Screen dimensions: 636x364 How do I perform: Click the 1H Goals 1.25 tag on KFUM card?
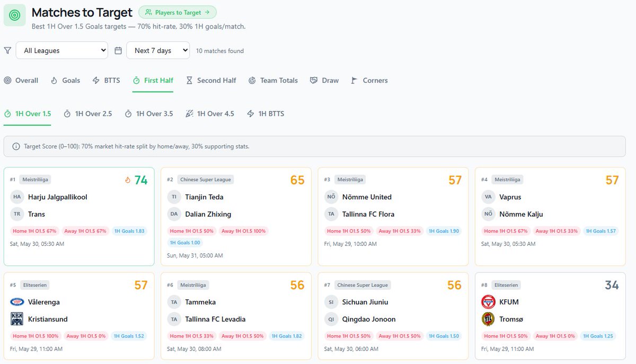pyautogui.click(x=599, y=336)
